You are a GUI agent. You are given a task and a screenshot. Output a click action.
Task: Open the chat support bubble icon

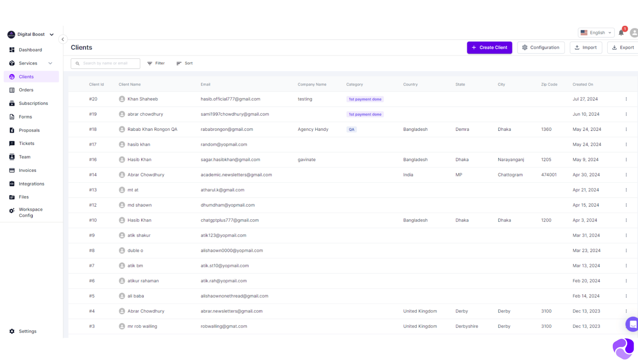tap(632, 324)
